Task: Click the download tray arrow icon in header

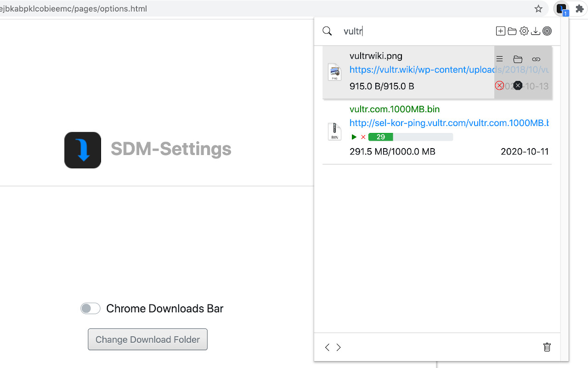Action: click(536, 31)
